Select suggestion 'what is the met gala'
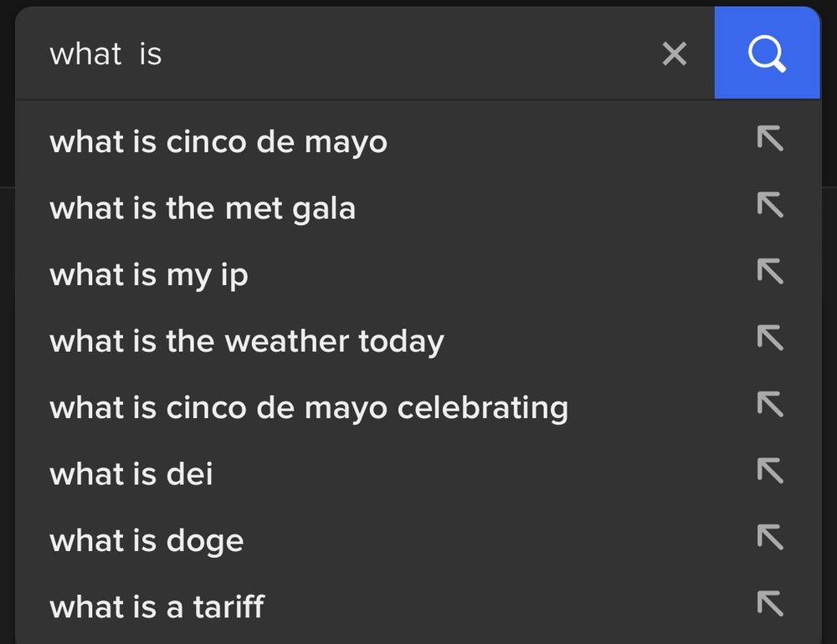Image resolution: width=837 pixels, height=644 pixels. coord(418,207)
